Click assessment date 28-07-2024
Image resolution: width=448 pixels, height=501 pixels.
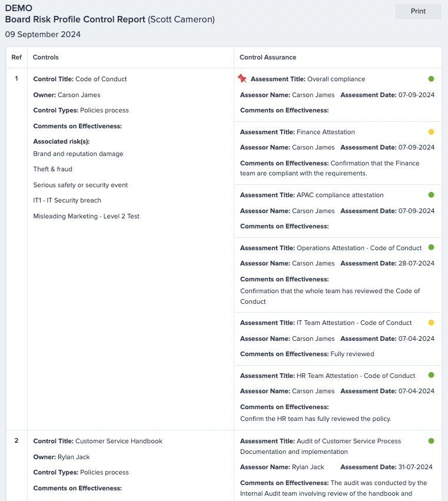tap(416, 263)
